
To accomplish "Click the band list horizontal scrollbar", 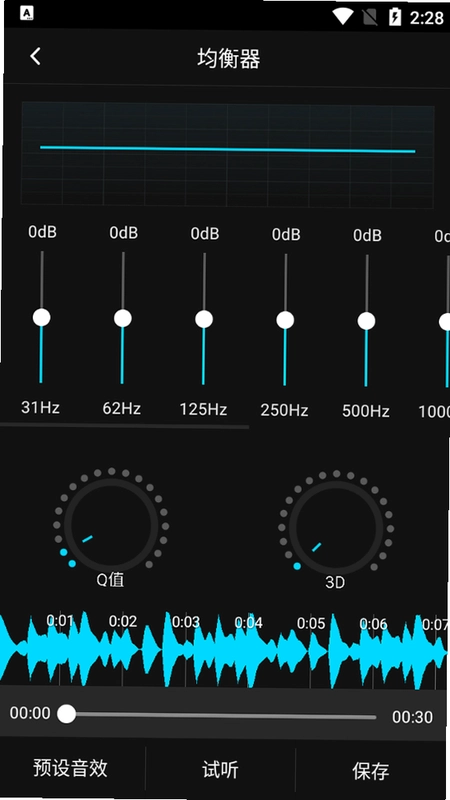I will pos(124,425).
